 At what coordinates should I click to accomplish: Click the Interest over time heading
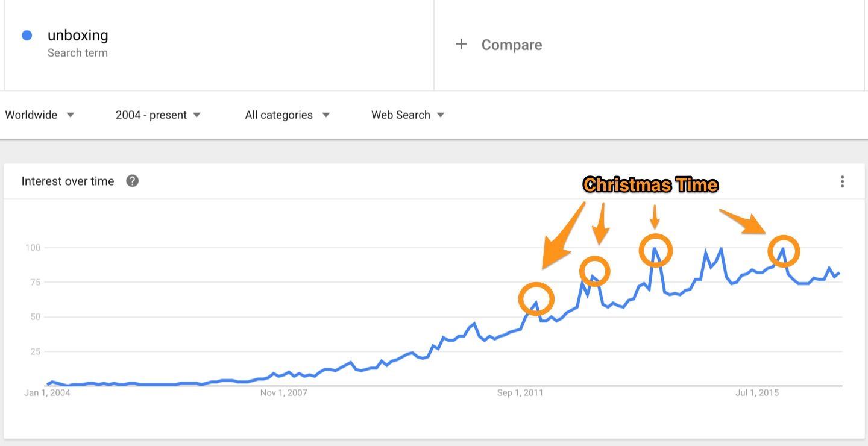(x=68, y=181)
